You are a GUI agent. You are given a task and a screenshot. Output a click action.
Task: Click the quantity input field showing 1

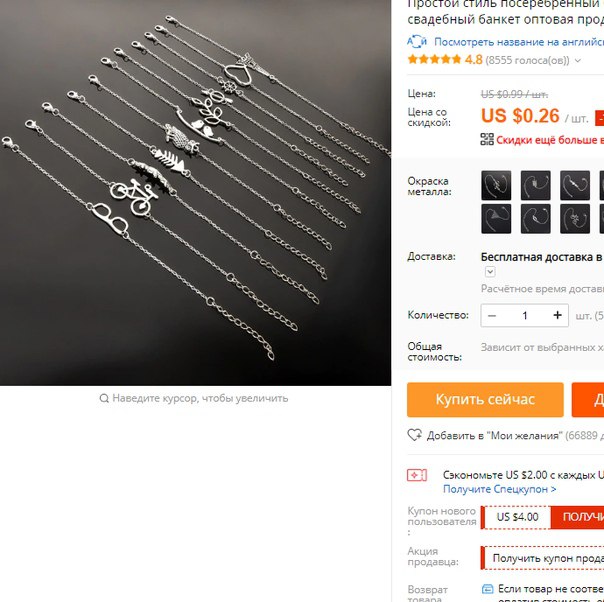tap(525, 315)
